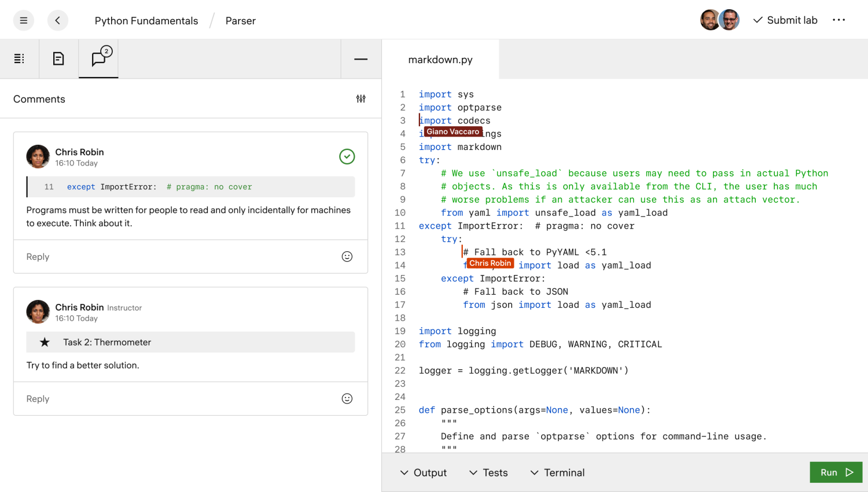Go to Python Fundamentals breadcrumb
This screenshot has height=492, width=868.
(146, 21)
